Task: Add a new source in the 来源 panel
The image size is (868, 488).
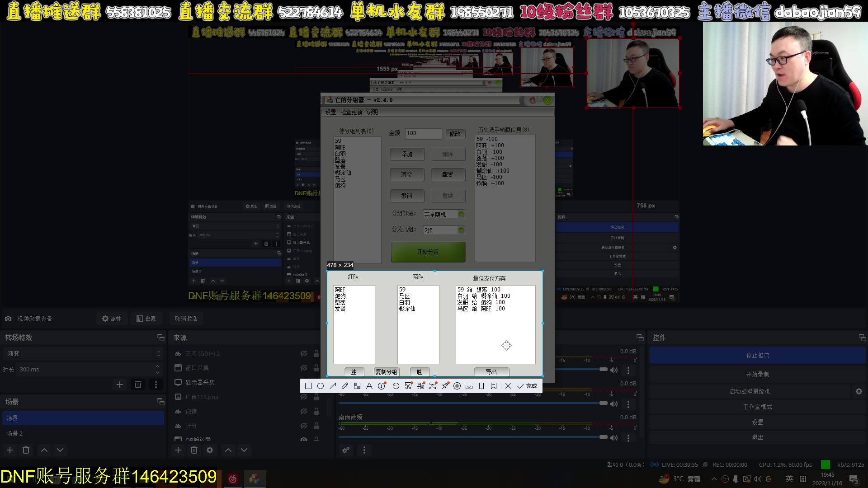Action: pyautogui.click(x=178, y=450)
